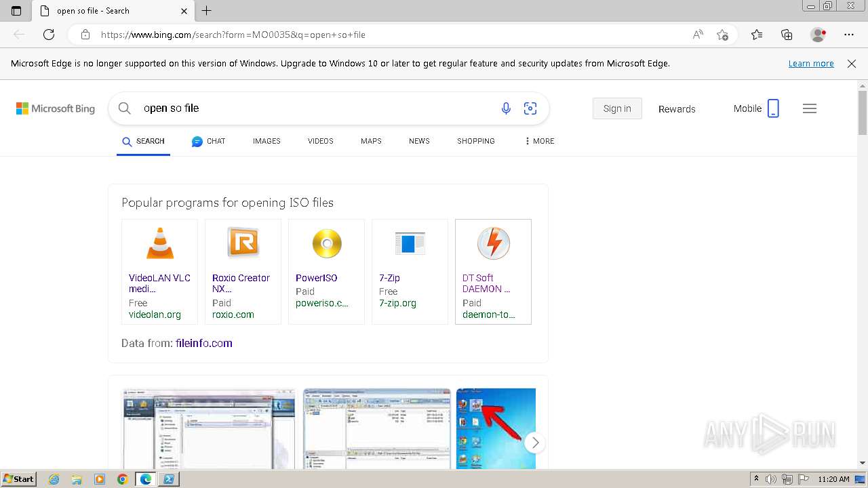This screenshot has height=488, width=868.
Task: Open a new tab with plus button
Action: pyautogui.click(x=207, y=11)
